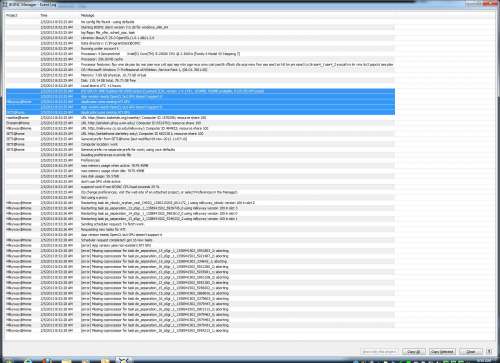Select the 'Scheduler request completed' log row
Image resolution: width=500 pixels, height=363 pixels.
[x=200, y=240]
